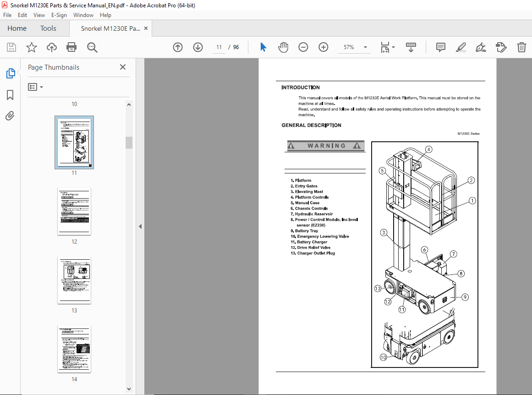Select page 11 thumbnail

click(x=74, y=142)
